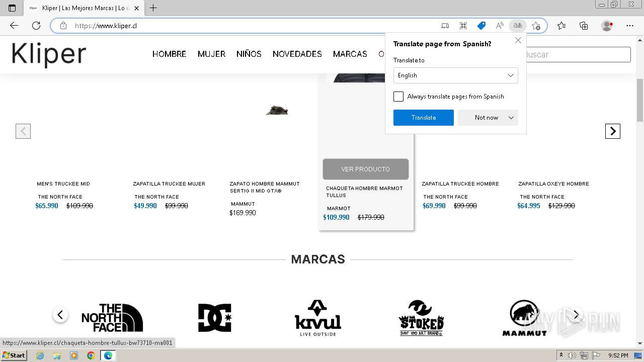Click the shopping price tag icon
The image size is (644, 362).
coord(481,26)
